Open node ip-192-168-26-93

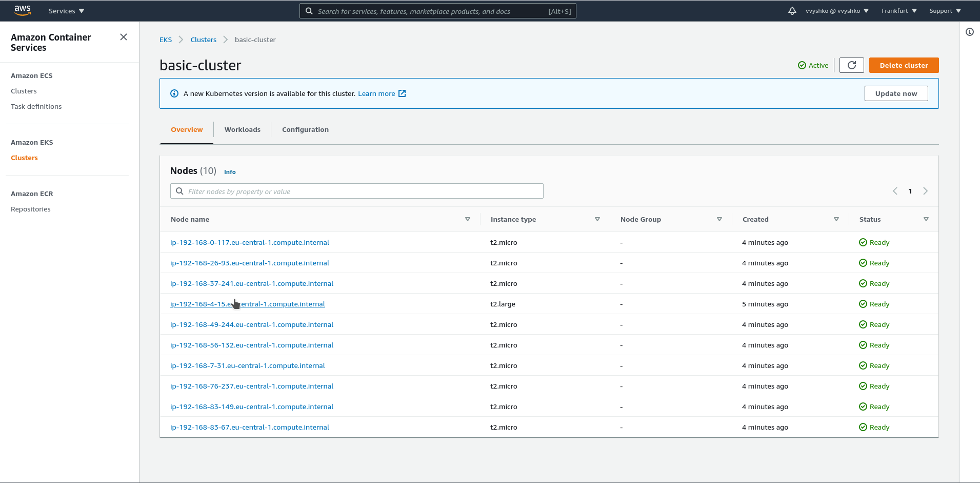pyautogui.click(x=250, y=263)
